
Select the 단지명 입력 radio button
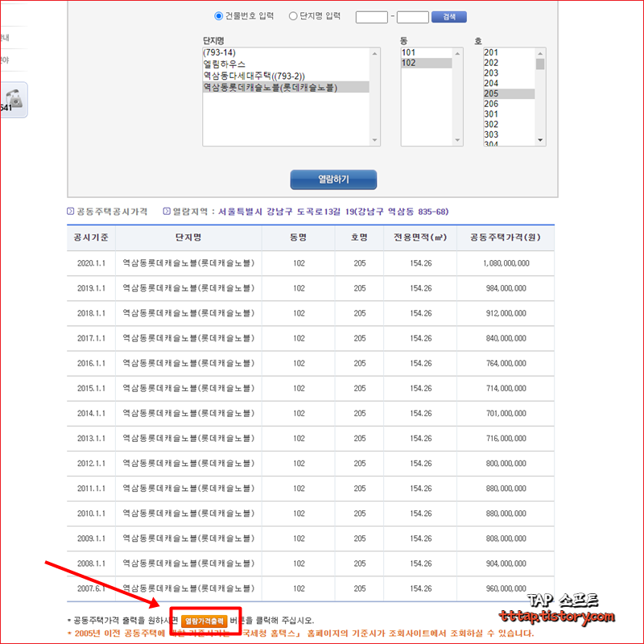(293, 16)
